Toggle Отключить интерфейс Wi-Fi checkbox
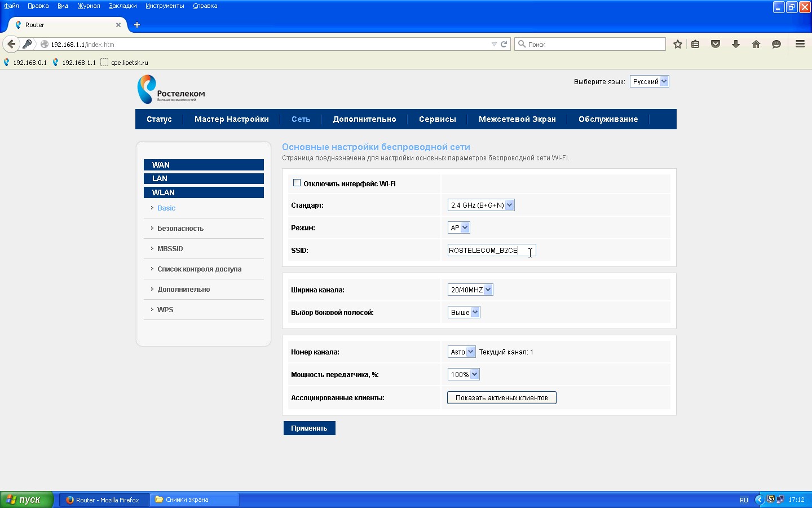The width and height of the screenshot is (812, 508). pos(297,183)
